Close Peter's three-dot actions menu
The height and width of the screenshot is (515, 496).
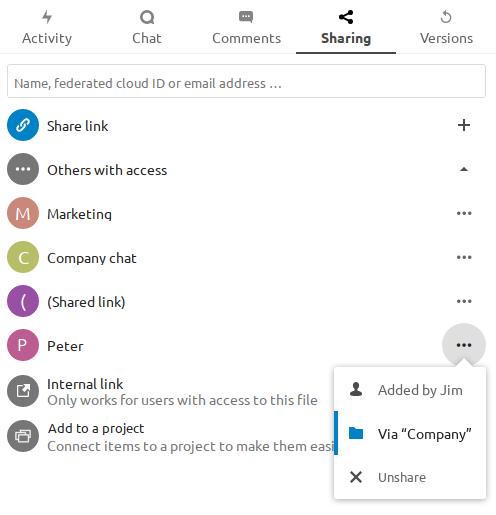tap(464, 345)
